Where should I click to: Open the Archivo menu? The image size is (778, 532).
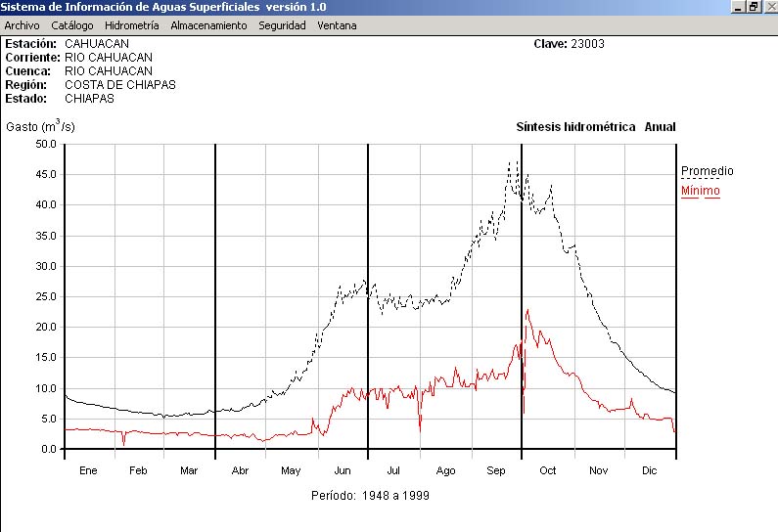(22, 25)
